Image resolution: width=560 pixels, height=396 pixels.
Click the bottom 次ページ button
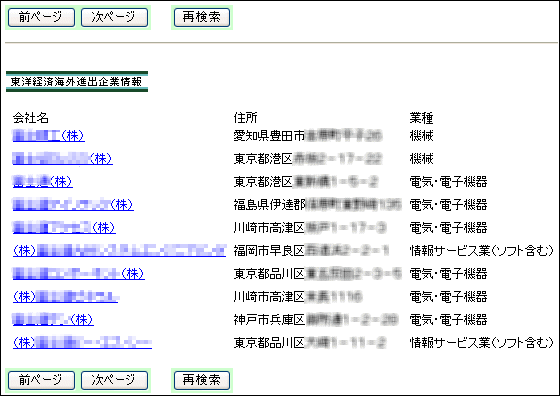point(114,380)
